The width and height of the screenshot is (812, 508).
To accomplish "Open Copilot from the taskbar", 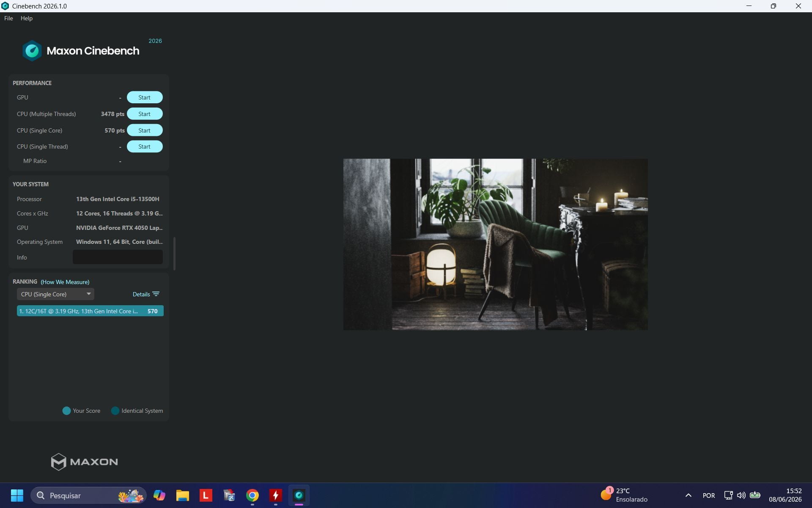I will pos(159,495).
